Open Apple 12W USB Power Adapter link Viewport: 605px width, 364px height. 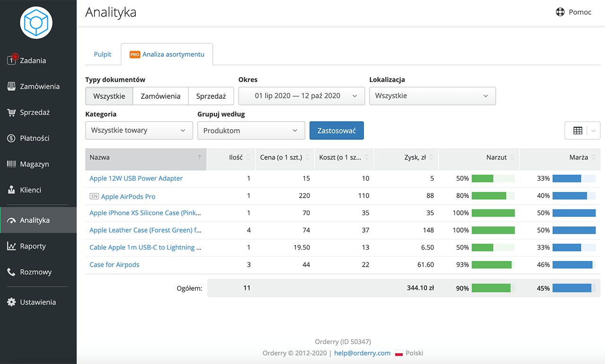[x=136, y=178]
